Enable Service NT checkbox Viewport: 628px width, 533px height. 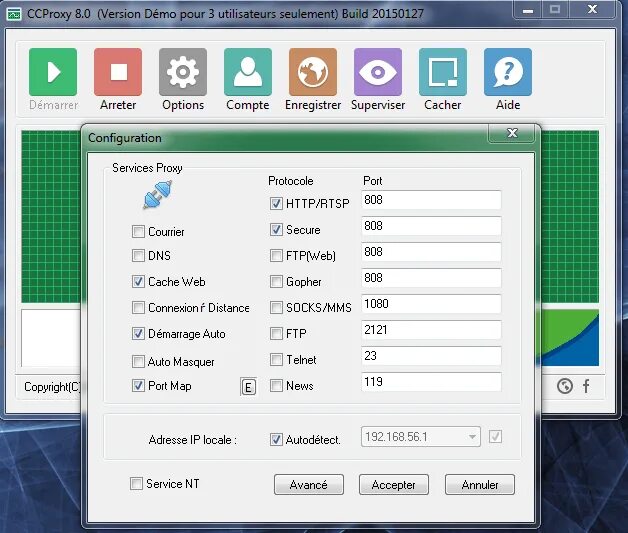click(136, 483)
